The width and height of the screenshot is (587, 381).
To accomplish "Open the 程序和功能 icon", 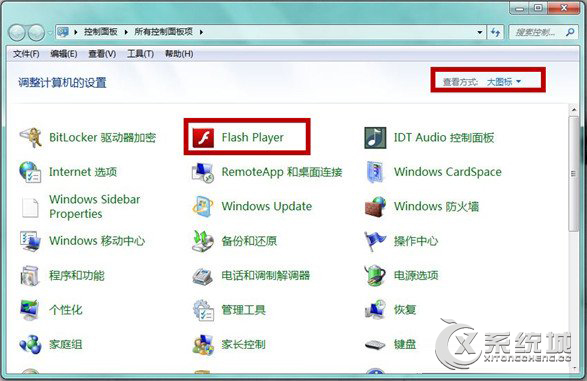I will coord(31,276).
